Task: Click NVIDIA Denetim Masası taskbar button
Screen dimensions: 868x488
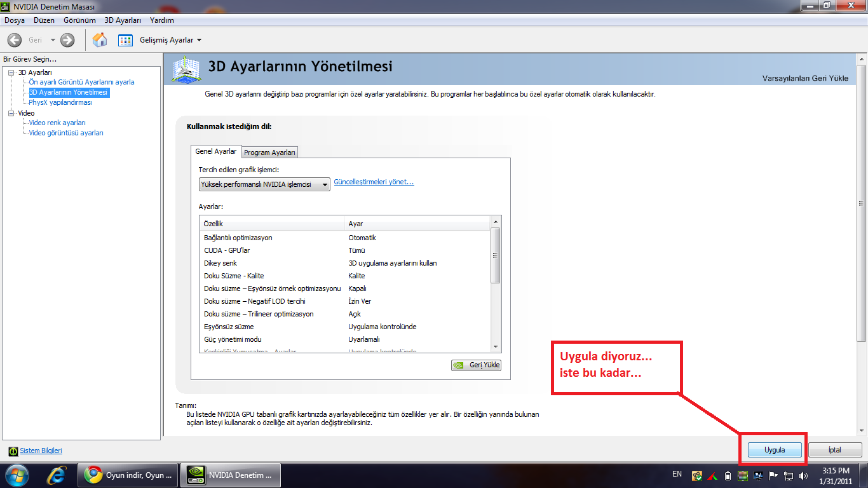Action: [x=231, y=475]
